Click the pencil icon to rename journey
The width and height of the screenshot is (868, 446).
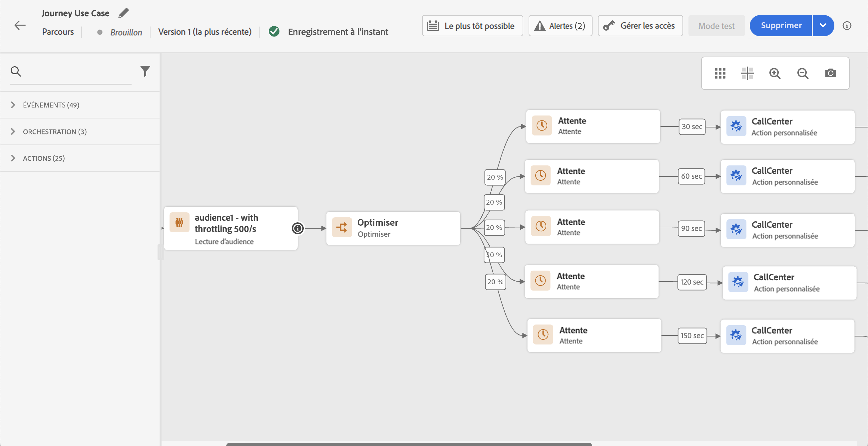pos(123,13)
